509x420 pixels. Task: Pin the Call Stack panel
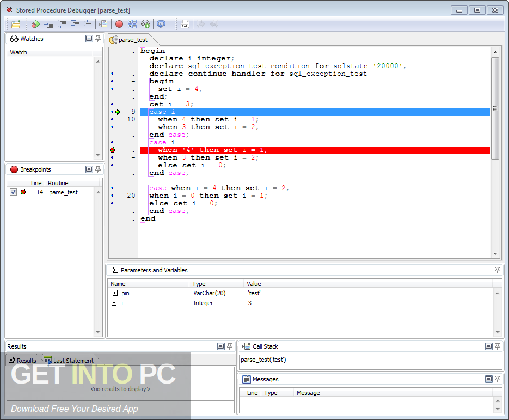[498, 346]
